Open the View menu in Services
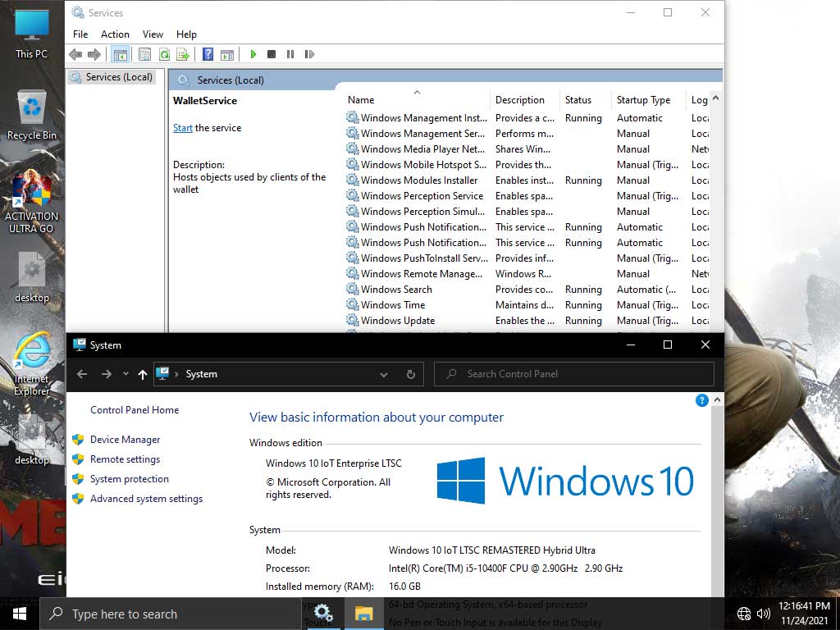 [153, 34]
